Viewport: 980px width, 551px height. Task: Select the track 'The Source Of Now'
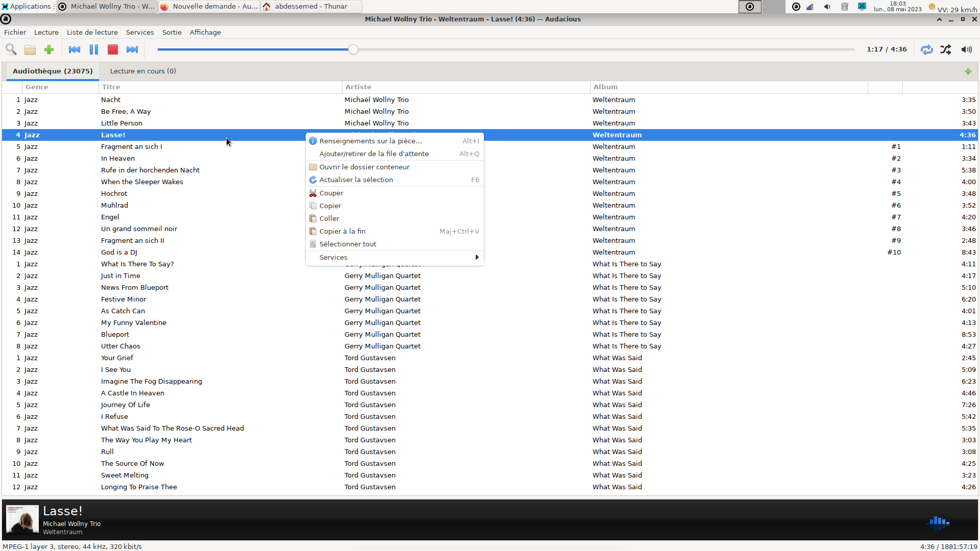490,463
